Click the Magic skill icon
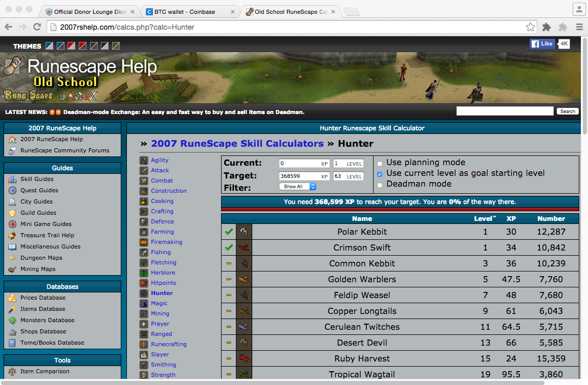Viewport: 588px width, 385px height. 144,303
